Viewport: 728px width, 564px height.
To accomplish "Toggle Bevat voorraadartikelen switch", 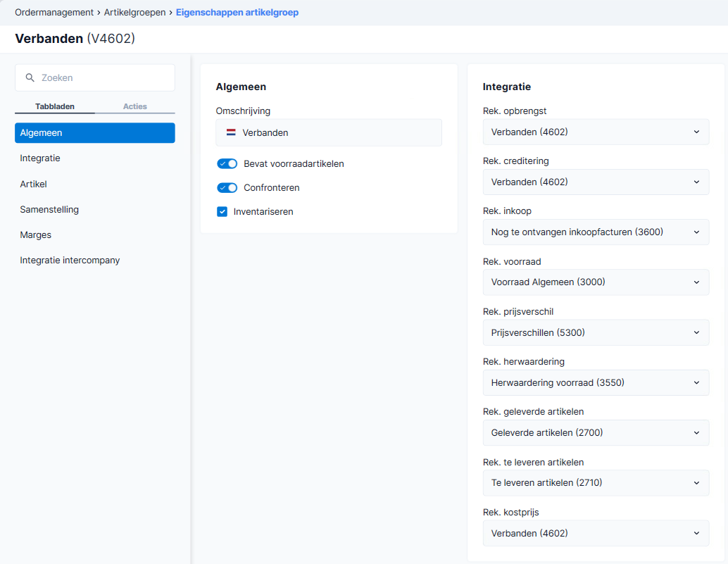I will point(227,163).
